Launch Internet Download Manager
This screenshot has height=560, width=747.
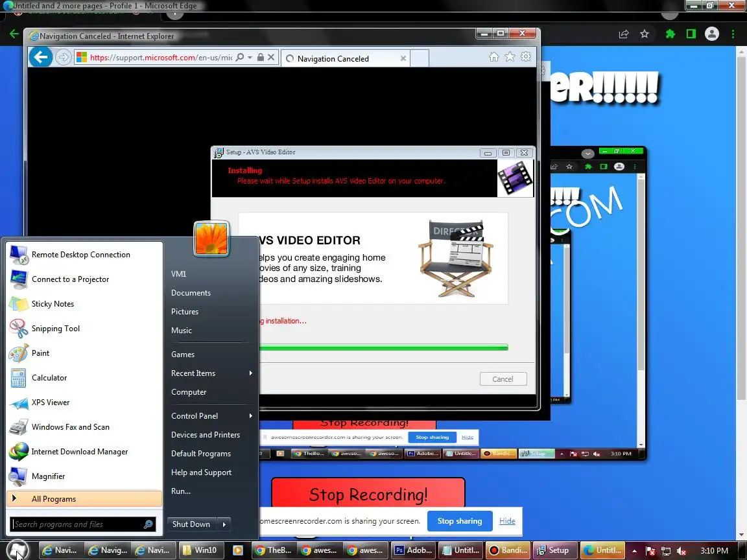point(85,452)
